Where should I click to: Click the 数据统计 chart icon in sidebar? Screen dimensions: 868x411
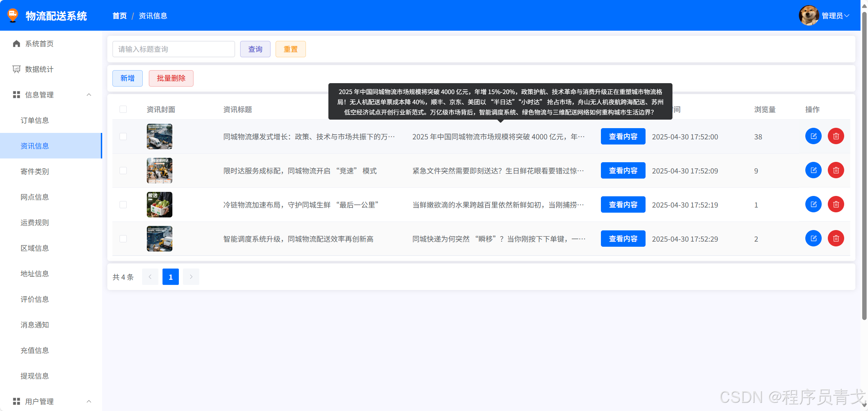point(16,69)
